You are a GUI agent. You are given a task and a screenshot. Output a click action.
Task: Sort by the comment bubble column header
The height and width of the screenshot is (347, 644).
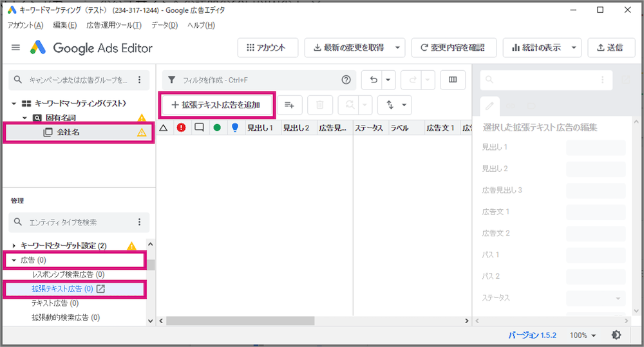coord(199,127)
